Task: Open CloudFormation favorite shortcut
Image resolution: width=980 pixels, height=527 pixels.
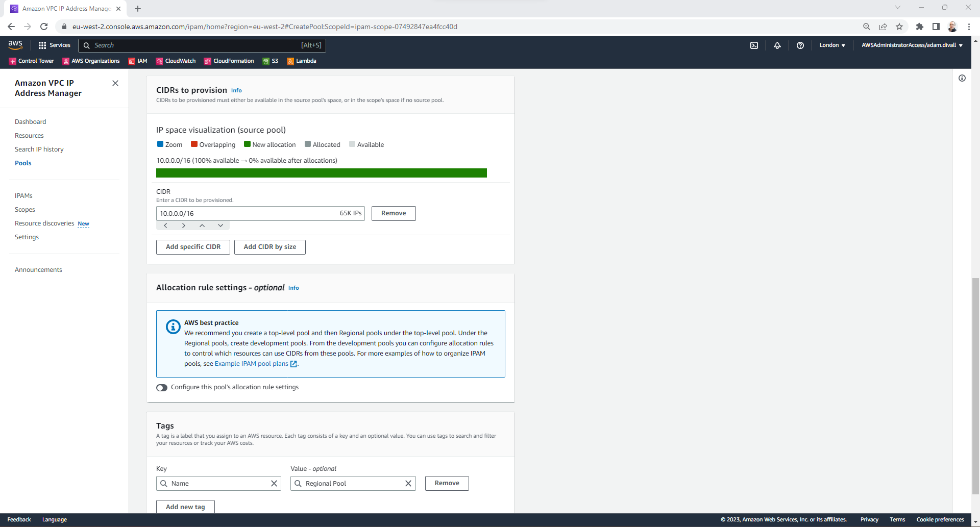Action: [229, 61]
